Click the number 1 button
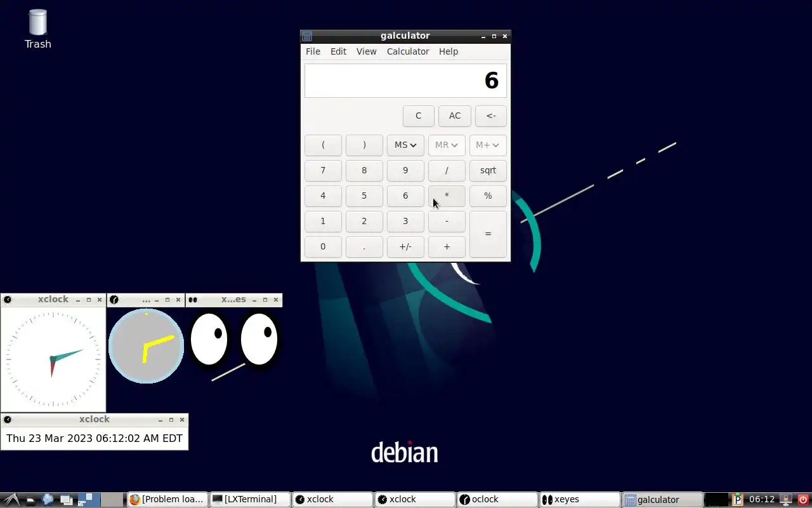The height and width of the screenshot is (508, 812). [x=323, y=221]
